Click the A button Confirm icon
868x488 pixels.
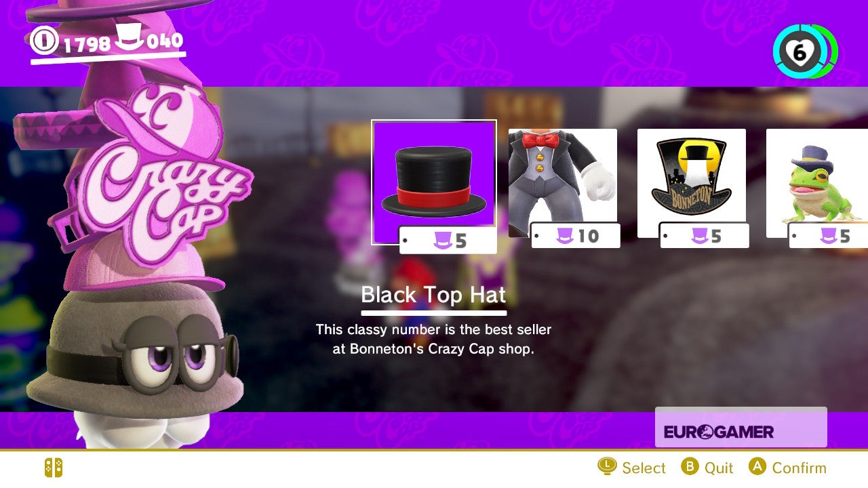[x=757, y=466]
